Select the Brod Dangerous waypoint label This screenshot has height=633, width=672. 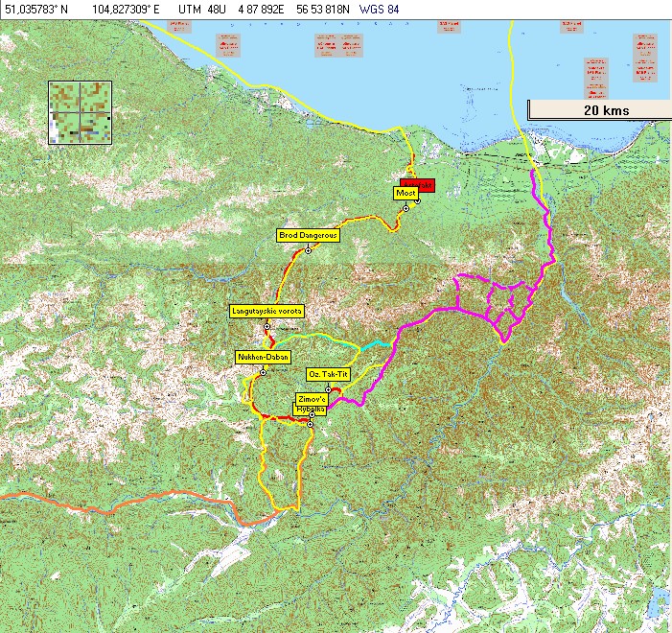309,235
